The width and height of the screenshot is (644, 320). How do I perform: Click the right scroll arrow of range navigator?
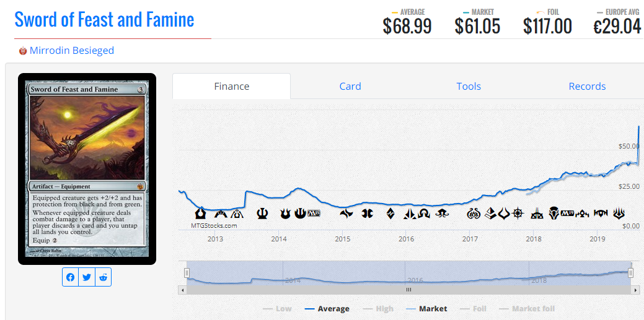point(635,290)
